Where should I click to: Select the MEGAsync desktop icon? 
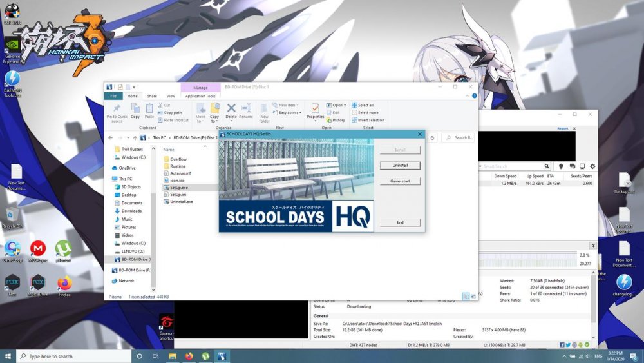[x=38, y=250]
